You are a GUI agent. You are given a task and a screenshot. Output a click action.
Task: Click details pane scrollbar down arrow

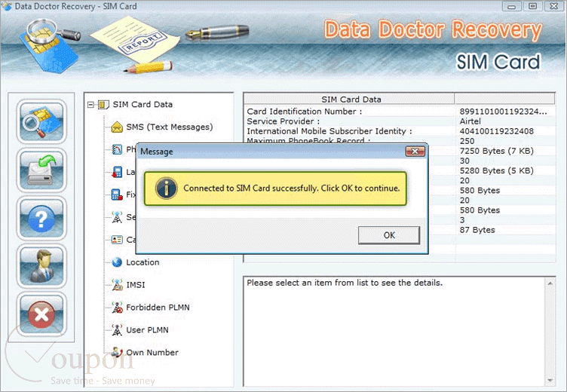tap(550, 380)
